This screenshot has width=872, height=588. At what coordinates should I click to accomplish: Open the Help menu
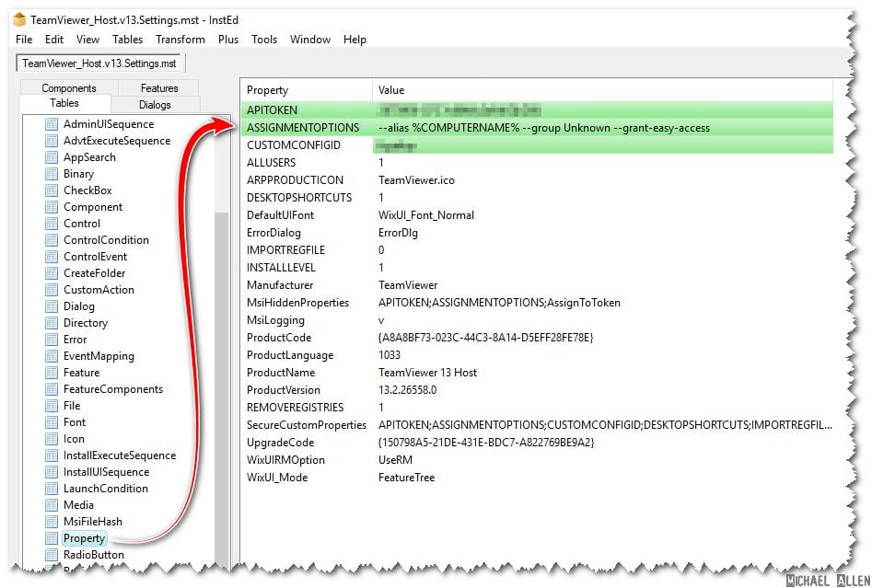pos(355,40)
